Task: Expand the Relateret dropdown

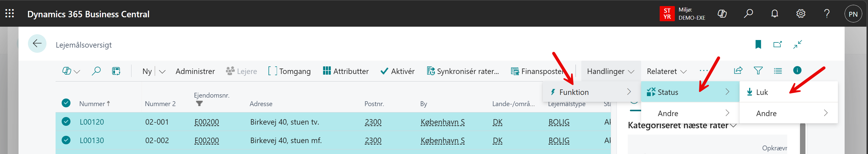Action: point(666,71)
